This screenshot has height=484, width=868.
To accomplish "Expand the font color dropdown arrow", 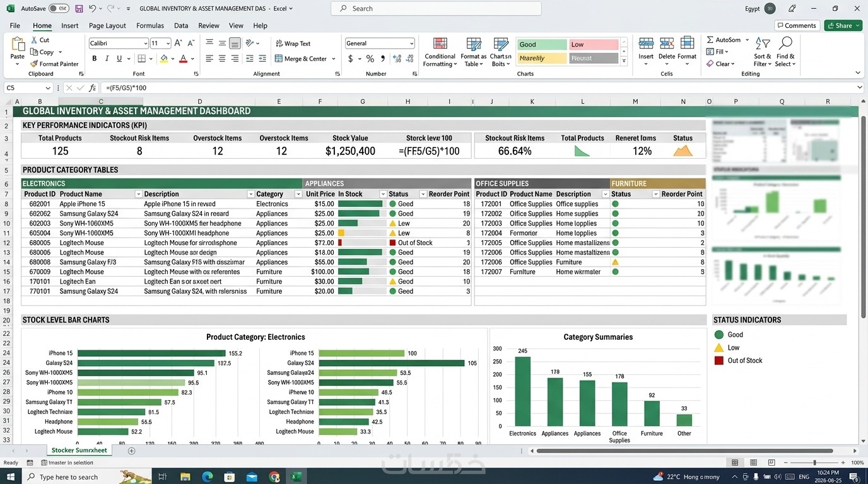I will [192, 59].
